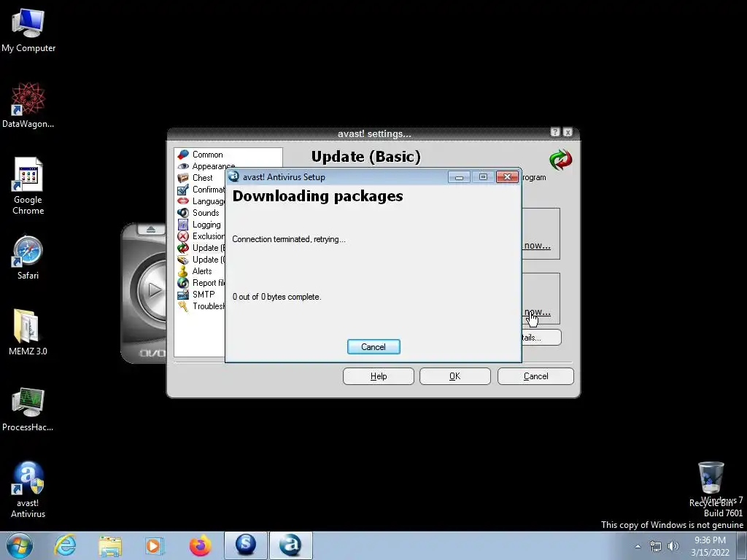Select Common in settings list

pos(208,155)
